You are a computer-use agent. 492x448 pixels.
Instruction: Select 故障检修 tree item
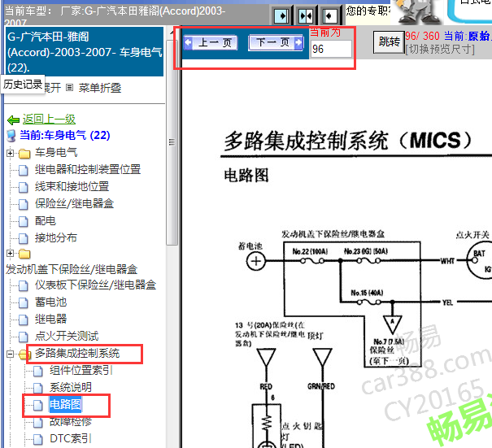(x=71, y=422)
